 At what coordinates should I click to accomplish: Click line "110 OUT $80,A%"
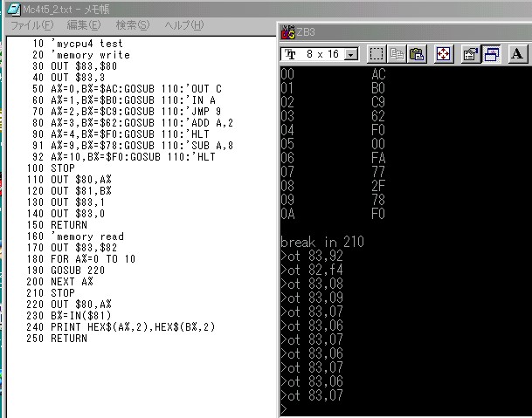(69, 180)
